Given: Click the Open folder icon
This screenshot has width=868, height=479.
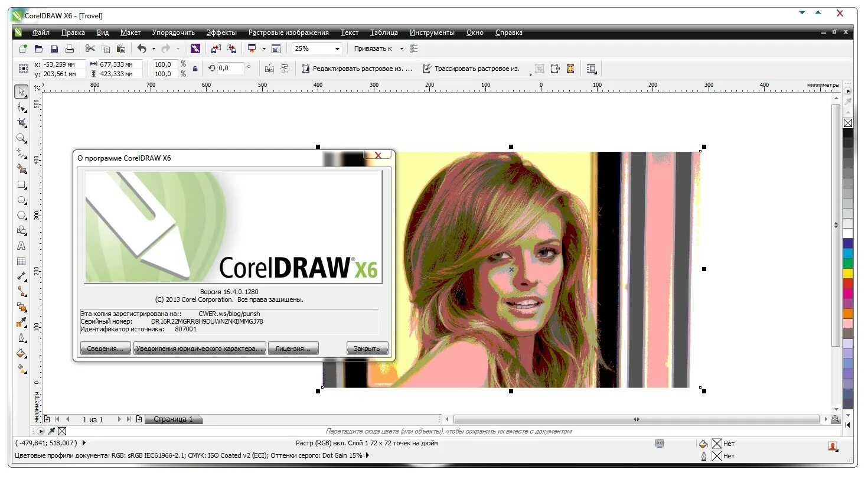Looking at the screenshot, I should (38, 48).
